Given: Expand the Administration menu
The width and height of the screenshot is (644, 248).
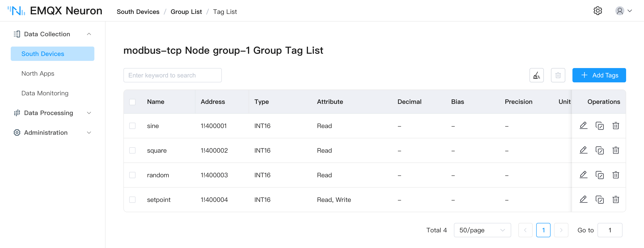Looking at the screenshot, I should tap(53, 132).
